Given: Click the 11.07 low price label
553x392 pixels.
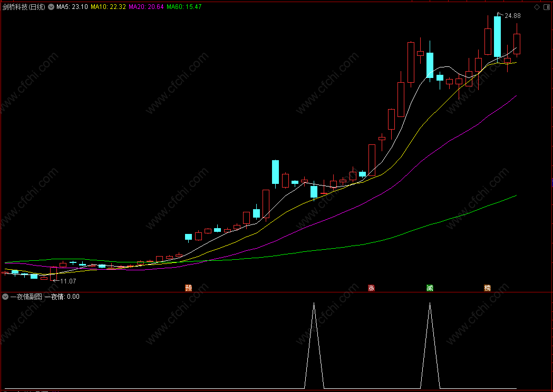Looking at the screenshot, I should click(x=68, y=281).
